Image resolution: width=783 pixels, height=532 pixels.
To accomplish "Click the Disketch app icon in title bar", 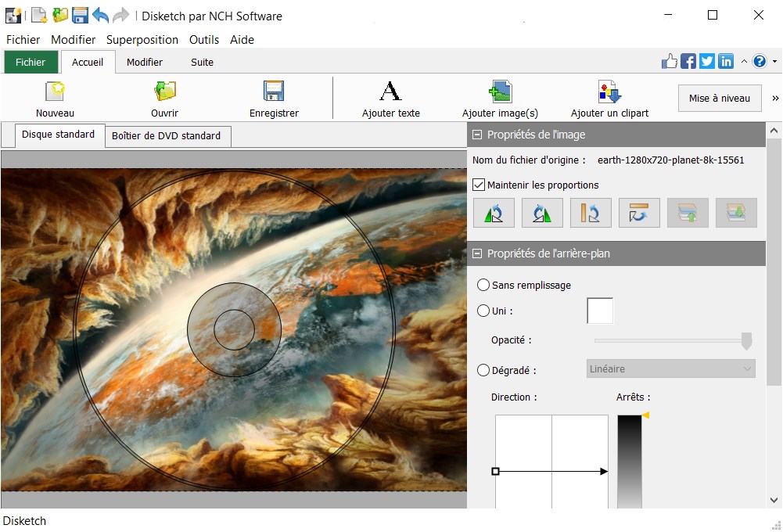I will [x=13, y=16].
